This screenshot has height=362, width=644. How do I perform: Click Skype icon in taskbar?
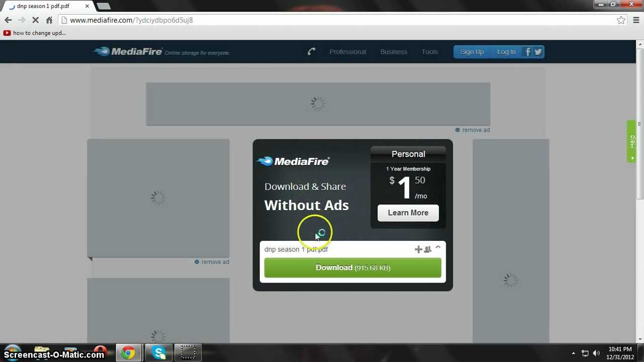pyautogui.click(x=159, y=353)
